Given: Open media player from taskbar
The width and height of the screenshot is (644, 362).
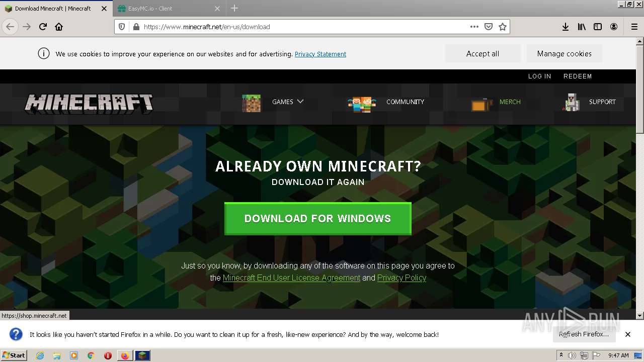Looking at the screenshot, I should [x=74, y=355].
